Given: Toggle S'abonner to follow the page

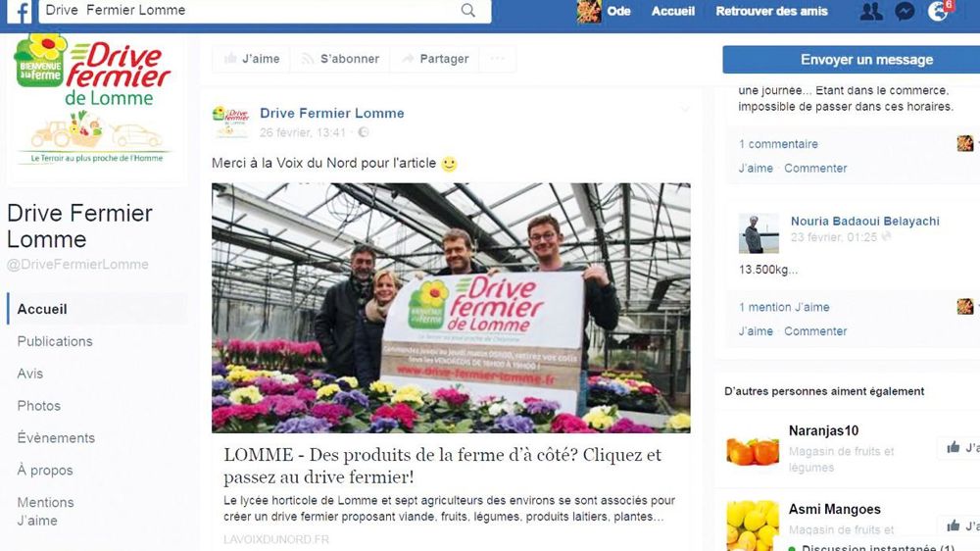Looking at the screenshot, I should coord(340,59).
